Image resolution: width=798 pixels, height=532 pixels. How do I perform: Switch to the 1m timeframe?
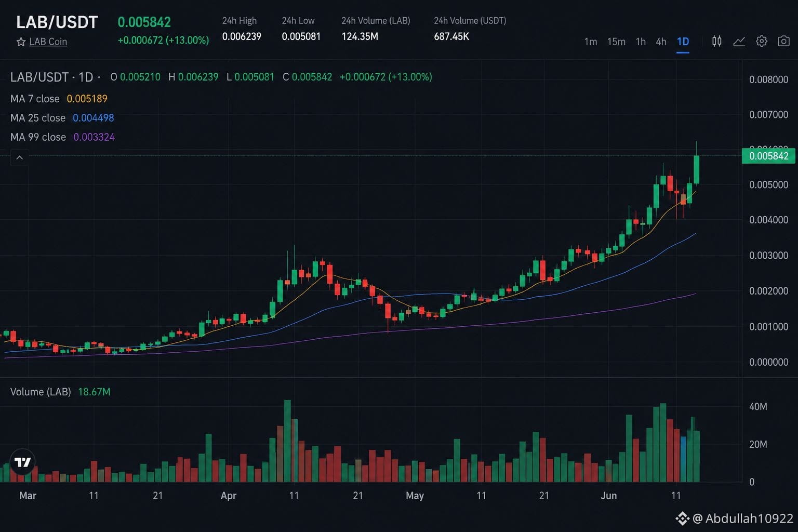(591, 42)
